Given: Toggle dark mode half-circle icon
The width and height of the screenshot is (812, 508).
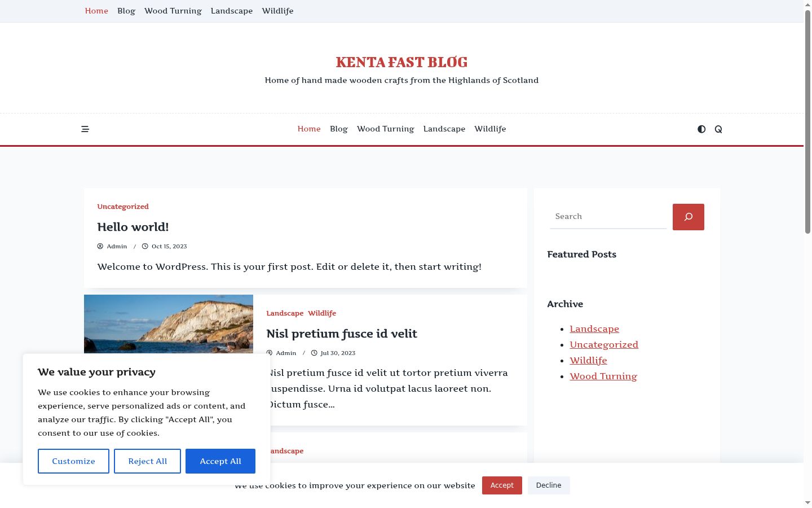Looking at the screenshot, I should coord(701,129).
